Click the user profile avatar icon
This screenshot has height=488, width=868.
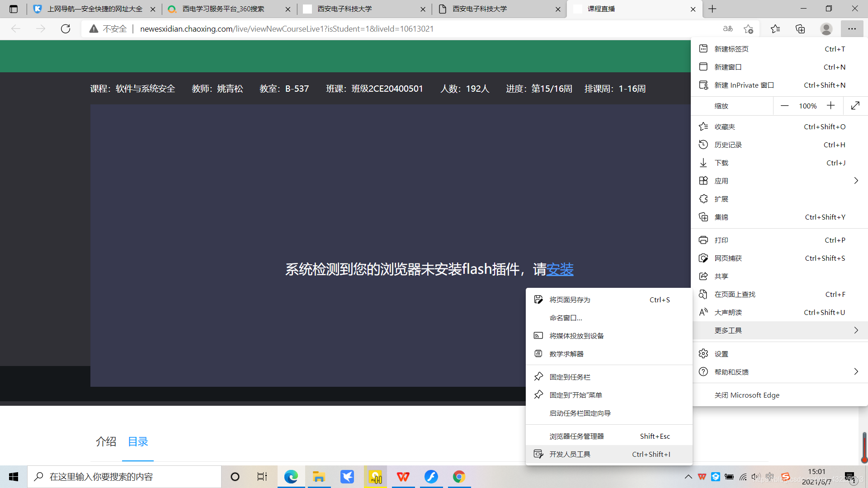point(826,29)
